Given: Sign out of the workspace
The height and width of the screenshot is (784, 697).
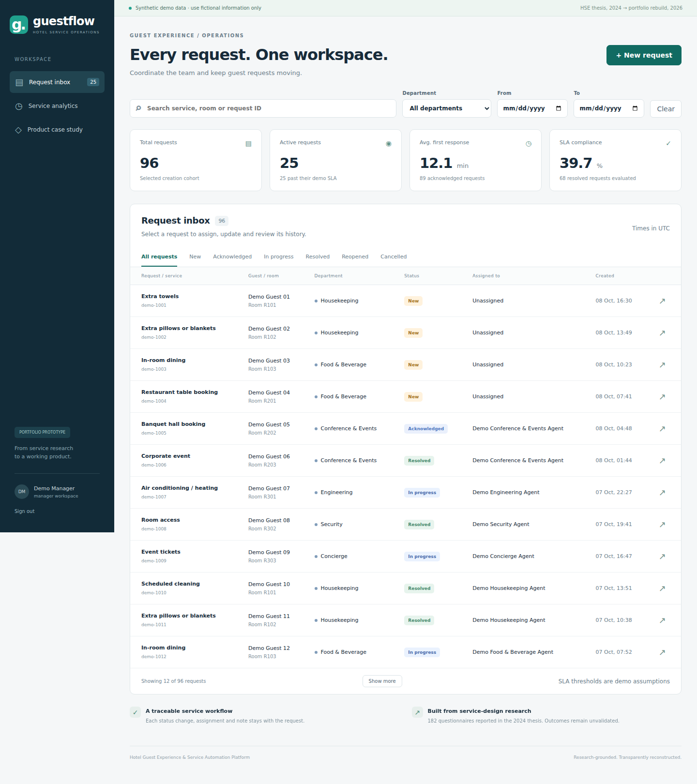Looking at the screenshot, I should 25,512.
